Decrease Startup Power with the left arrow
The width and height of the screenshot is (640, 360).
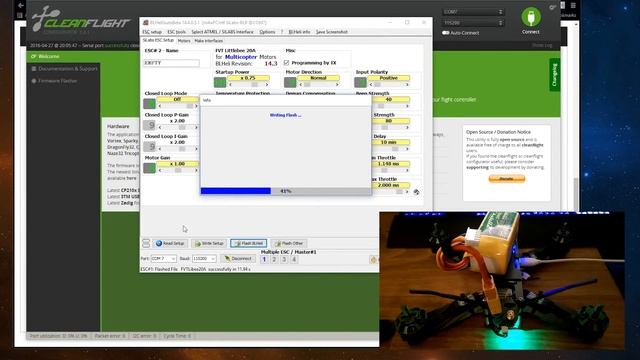230,84
